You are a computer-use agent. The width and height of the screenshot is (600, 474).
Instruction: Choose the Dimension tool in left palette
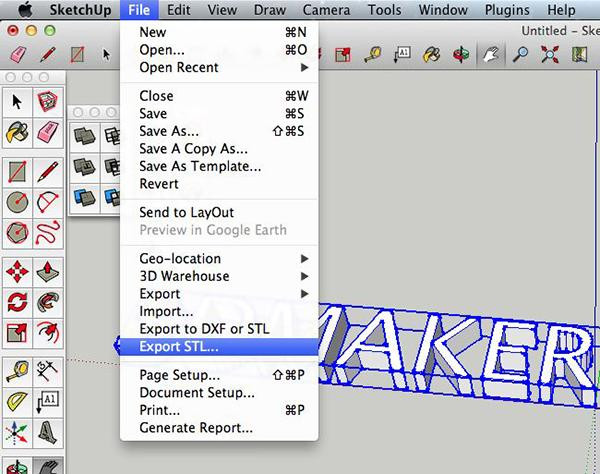pyautogui.click(x=48, y=372)
